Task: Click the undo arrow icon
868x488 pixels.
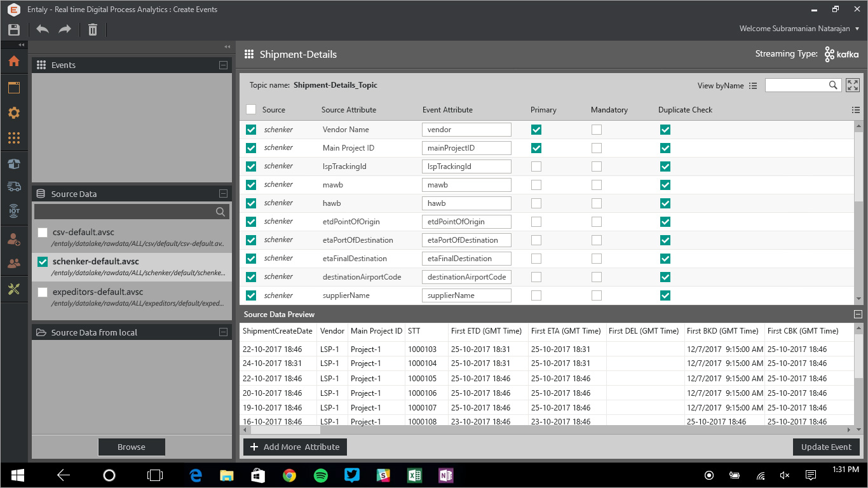Action: coord(43,29)
